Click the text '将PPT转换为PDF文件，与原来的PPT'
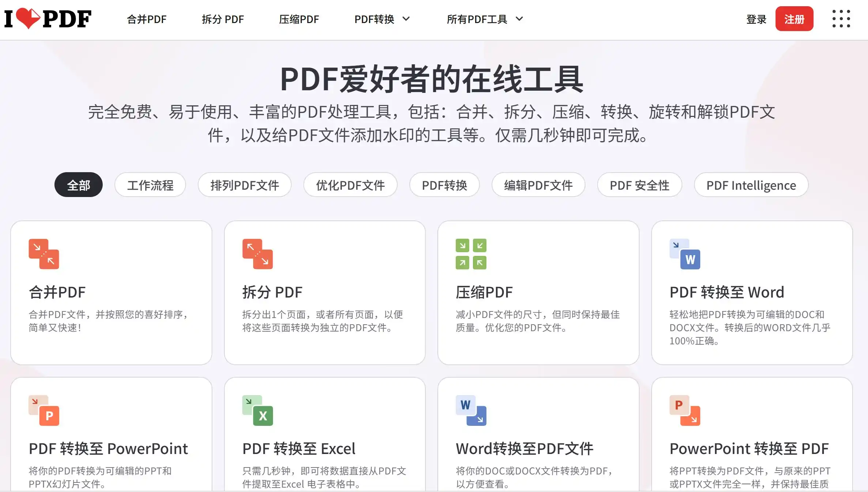The image size is (868, 492). point(750,471)
